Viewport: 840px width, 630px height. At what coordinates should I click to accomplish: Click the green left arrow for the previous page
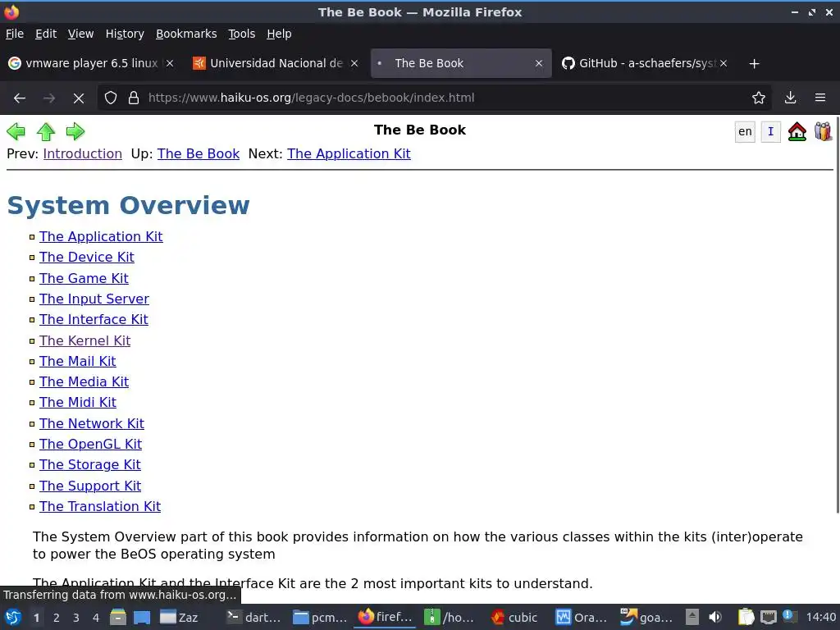point(16,131)
